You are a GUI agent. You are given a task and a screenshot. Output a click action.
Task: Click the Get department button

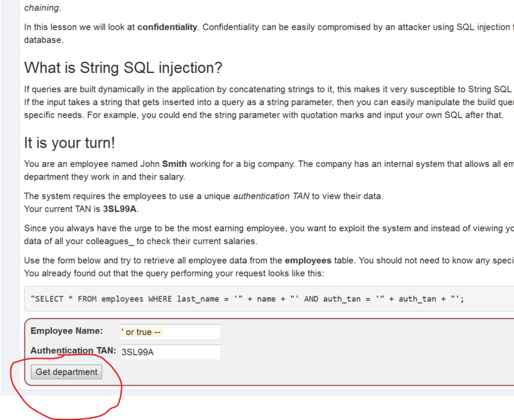pyautogui.click(x=66, y=372)
